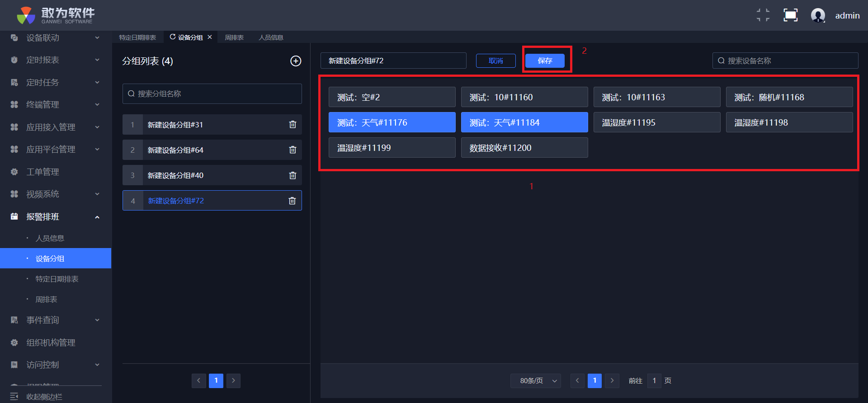
Task: Deselect device 测试：天气#11176
Action: [392, 122]
